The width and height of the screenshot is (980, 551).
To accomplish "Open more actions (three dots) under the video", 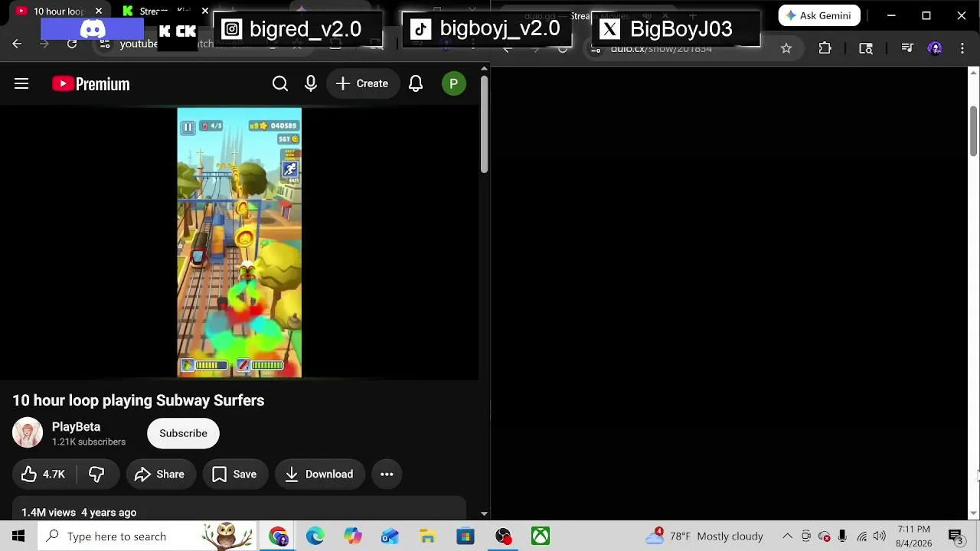I will [x=387, y=474].
